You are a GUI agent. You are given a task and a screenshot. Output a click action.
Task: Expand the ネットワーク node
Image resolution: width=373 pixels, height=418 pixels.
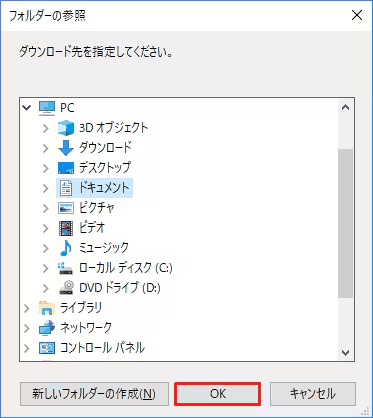(x=27, y=328)
